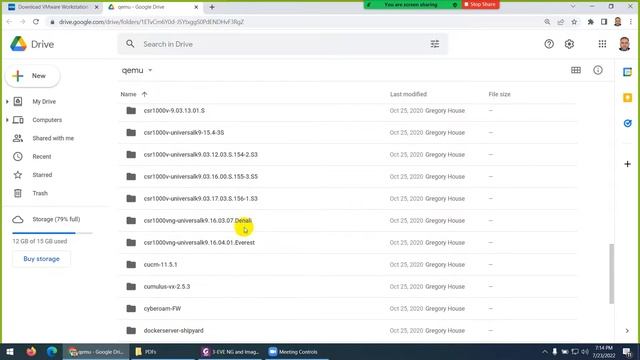Go back in browser
The height and width of the screenshot is (360, 640).
9,22
